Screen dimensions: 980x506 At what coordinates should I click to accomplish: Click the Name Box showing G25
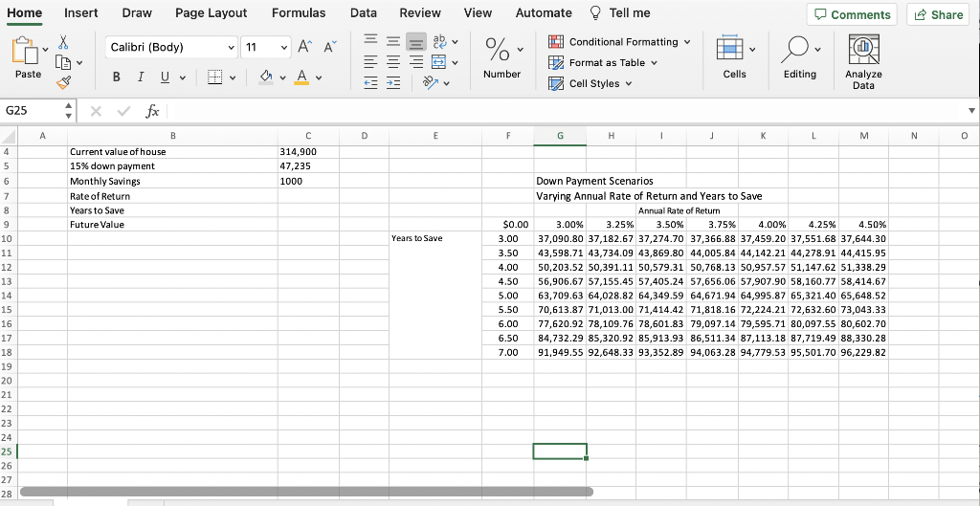(x=32, y=111)
